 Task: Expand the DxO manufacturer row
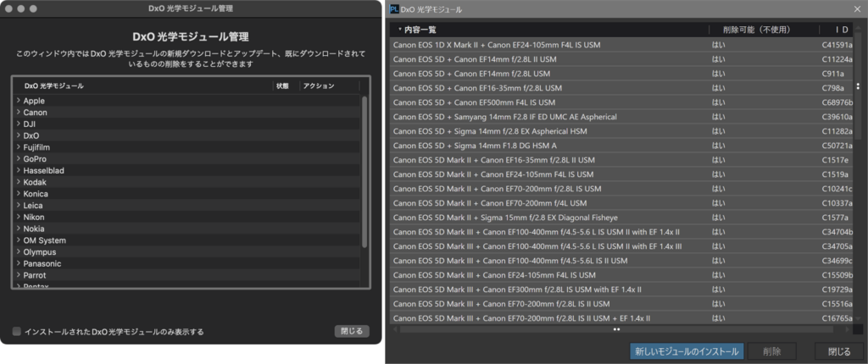tap(19, 135)
